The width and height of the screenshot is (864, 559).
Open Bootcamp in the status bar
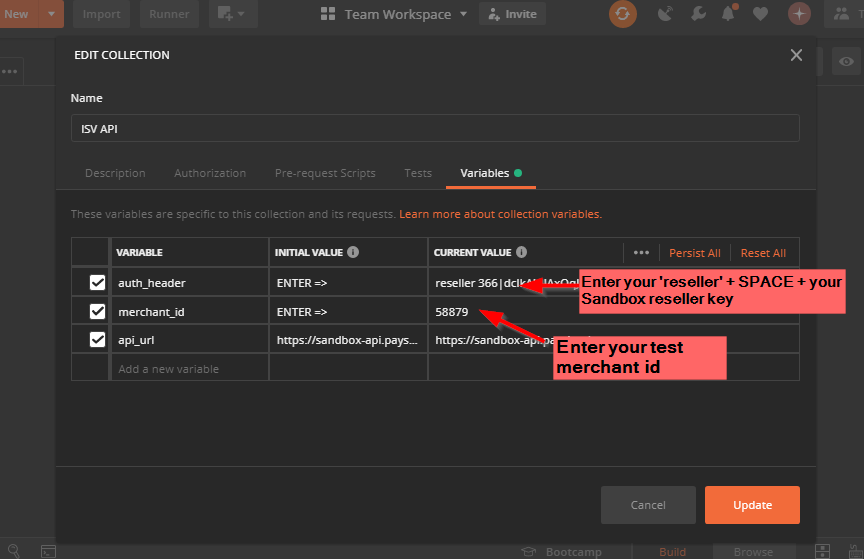[562, 551]
